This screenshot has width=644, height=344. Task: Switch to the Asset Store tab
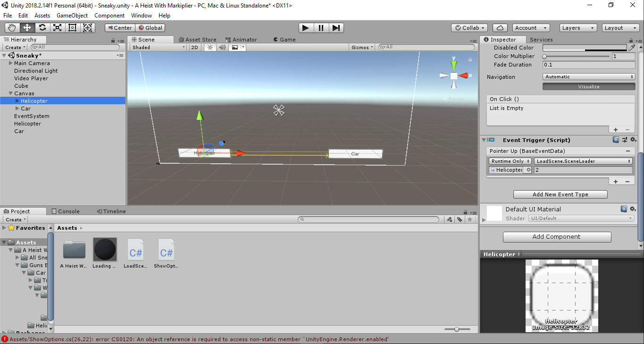click(197, 40)
